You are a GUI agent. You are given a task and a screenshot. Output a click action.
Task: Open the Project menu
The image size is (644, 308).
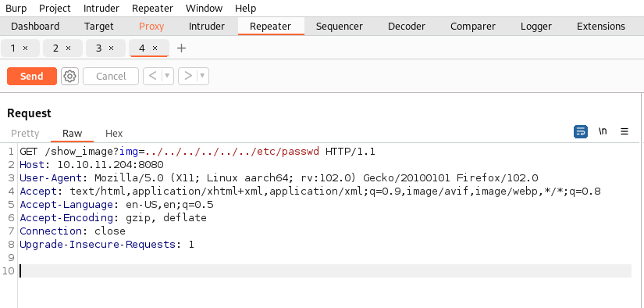(55, 9)
